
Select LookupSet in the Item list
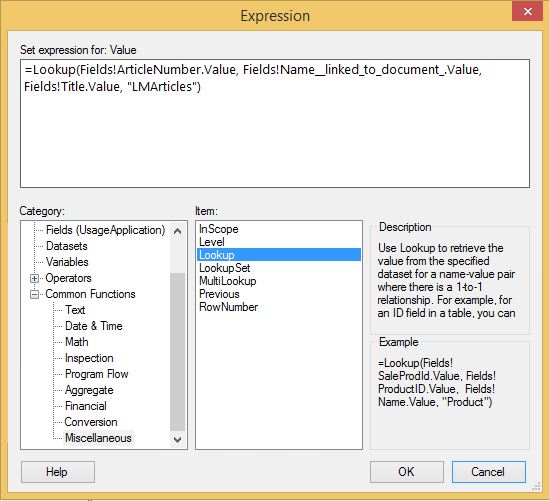pos(224,268)
